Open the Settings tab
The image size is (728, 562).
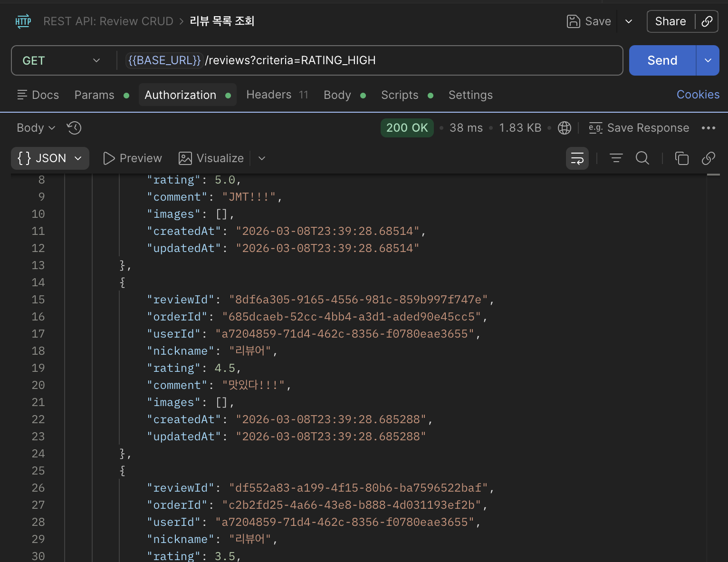(470, 95)
